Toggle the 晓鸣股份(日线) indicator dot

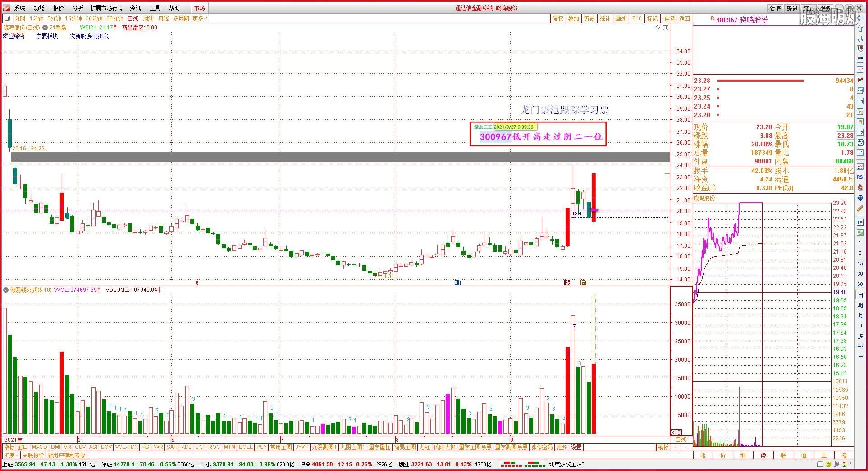pos(45,27)
